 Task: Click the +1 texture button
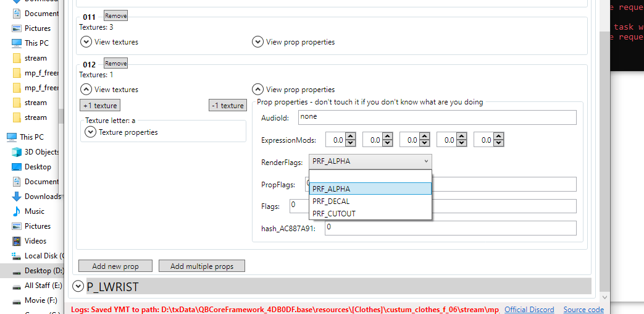100,106
